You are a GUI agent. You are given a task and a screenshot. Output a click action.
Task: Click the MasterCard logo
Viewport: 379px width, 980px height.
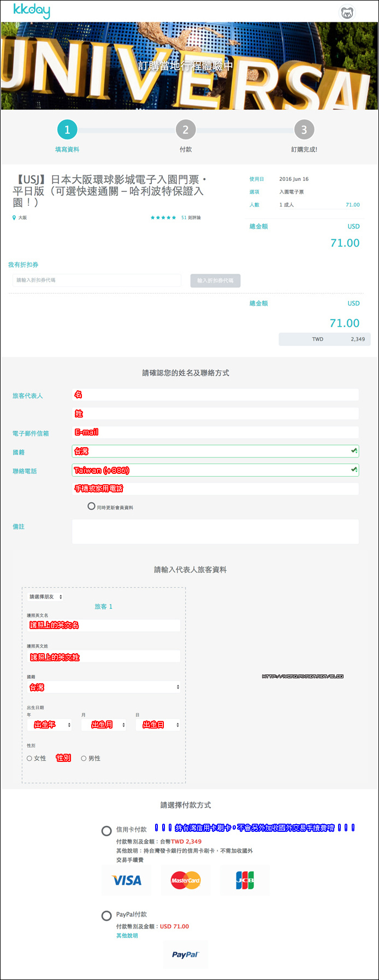(186, 881)
